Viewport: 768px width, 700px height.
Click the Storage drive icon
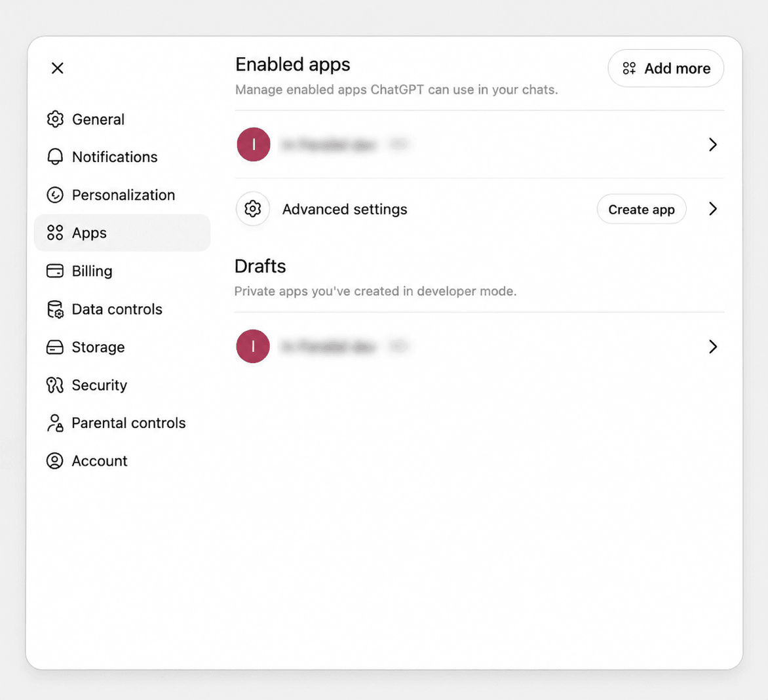point(55,347)
